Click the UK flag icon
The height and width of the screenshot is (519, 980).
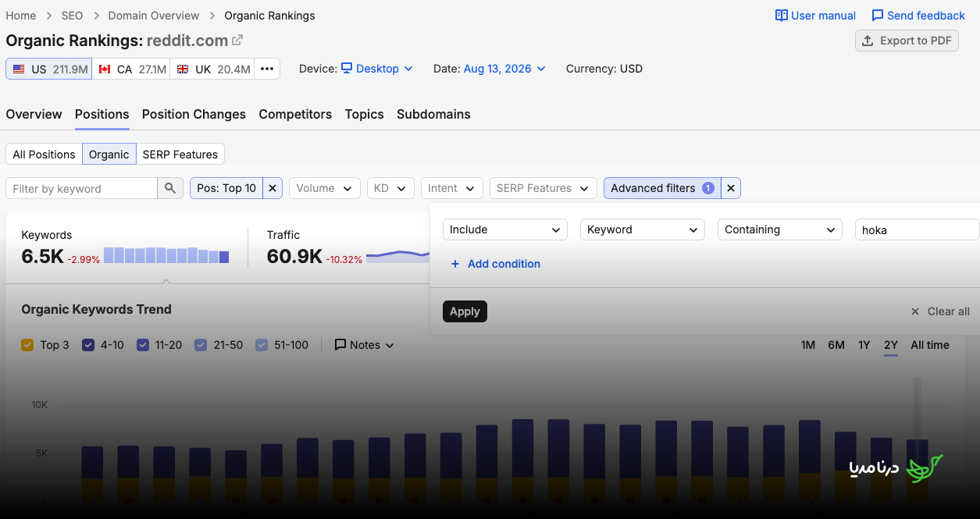point(183,69)
